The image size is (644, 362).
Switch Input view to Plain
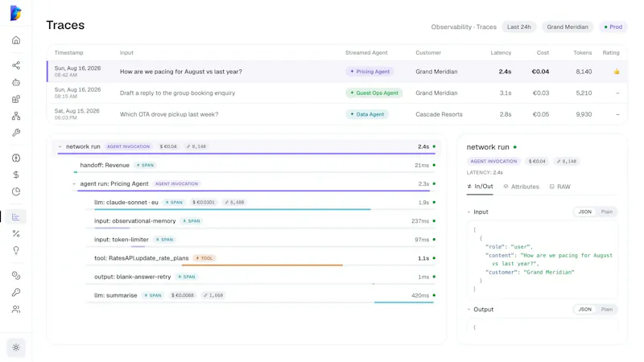pos(607,212)
